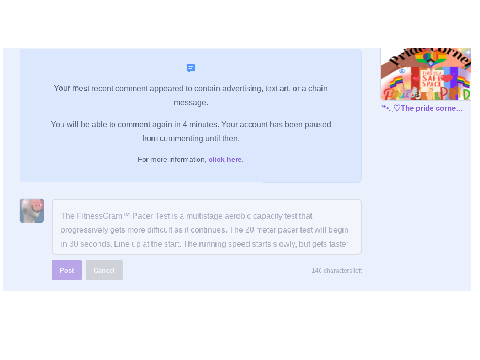Open the "click here" information link
The image size is (480, 360).
226,160
